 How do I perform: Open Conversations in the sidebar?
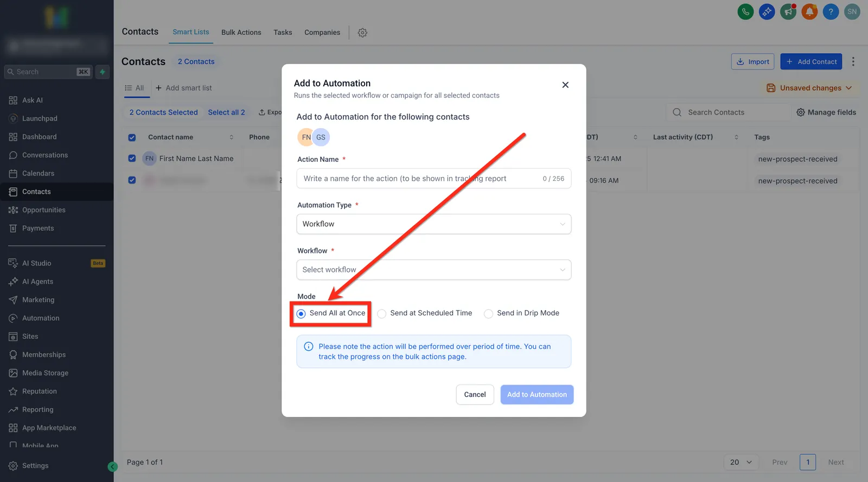(x=45, y=155)
